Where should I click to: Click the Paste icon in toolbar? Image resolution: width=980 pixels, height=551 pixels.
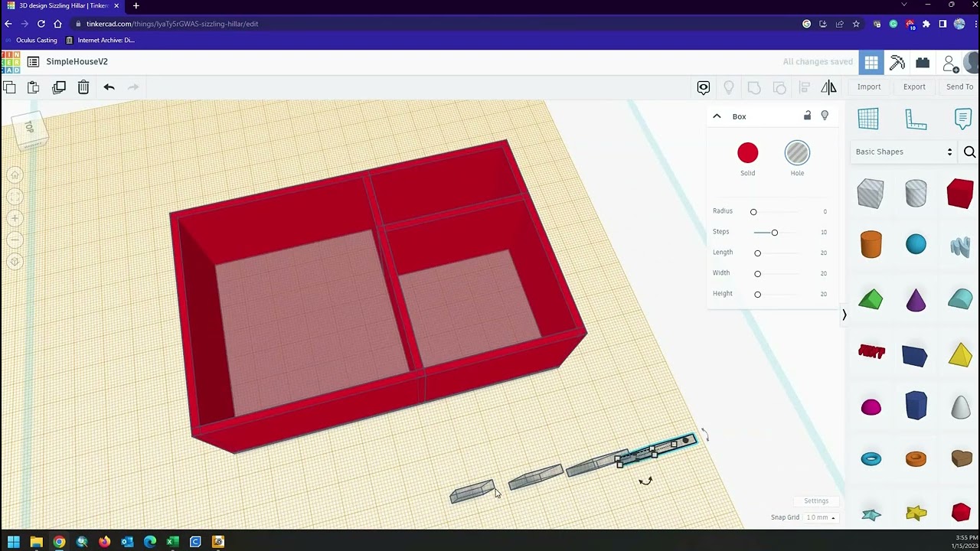[33, 87]
